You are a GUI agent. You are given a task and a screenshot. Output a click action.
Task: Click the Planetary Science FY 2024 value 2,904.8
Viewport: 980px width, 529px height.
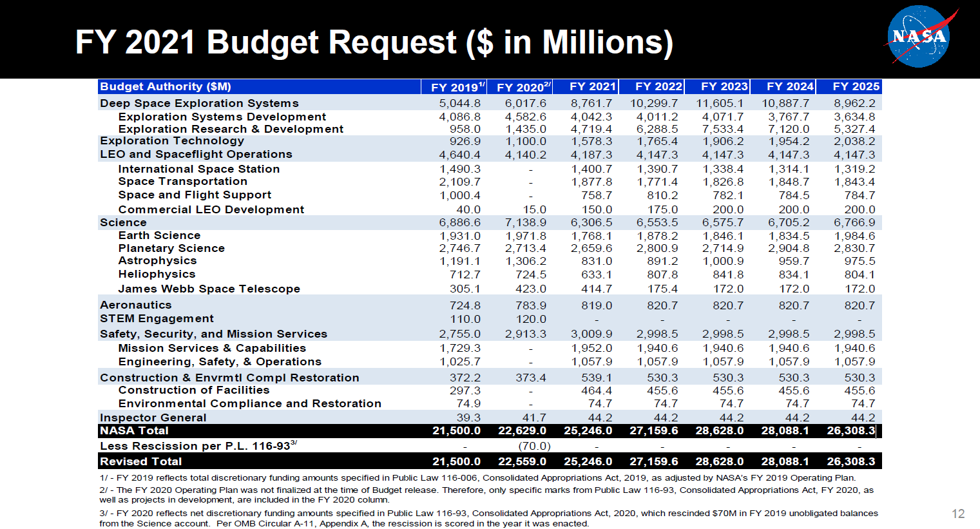point(789,248)
